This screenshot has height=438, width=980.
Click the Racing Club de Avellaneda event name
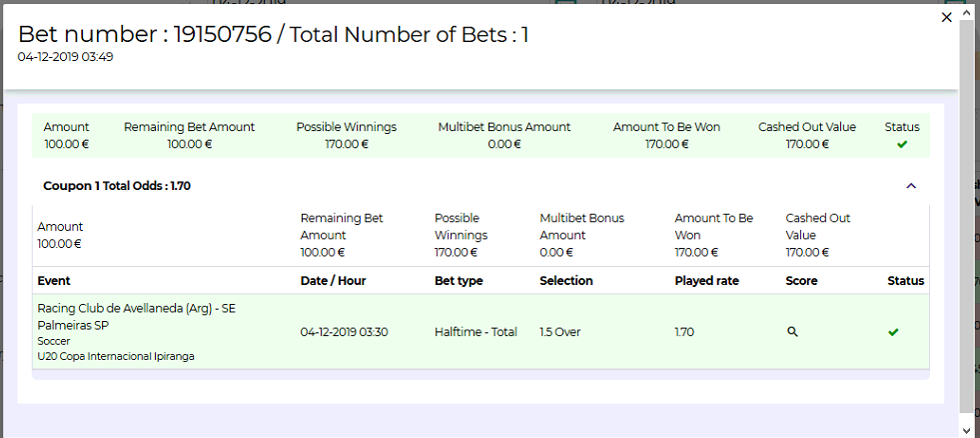pos(136,317)
